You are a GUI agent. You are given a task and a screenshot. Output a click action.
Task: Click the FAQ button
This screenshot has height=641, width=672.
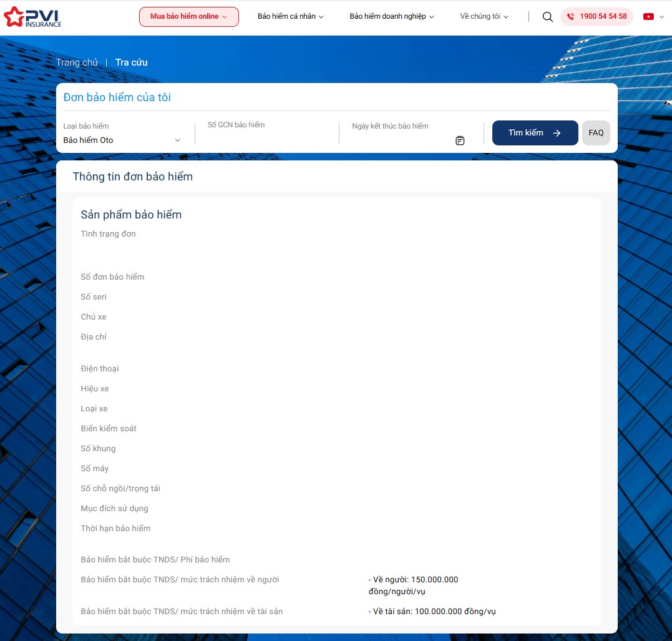(x=596, y=133)
